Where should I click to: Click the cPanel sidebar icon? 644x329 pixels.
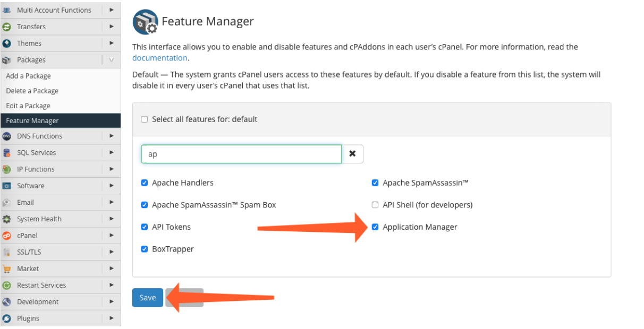[x=7, y=236]
